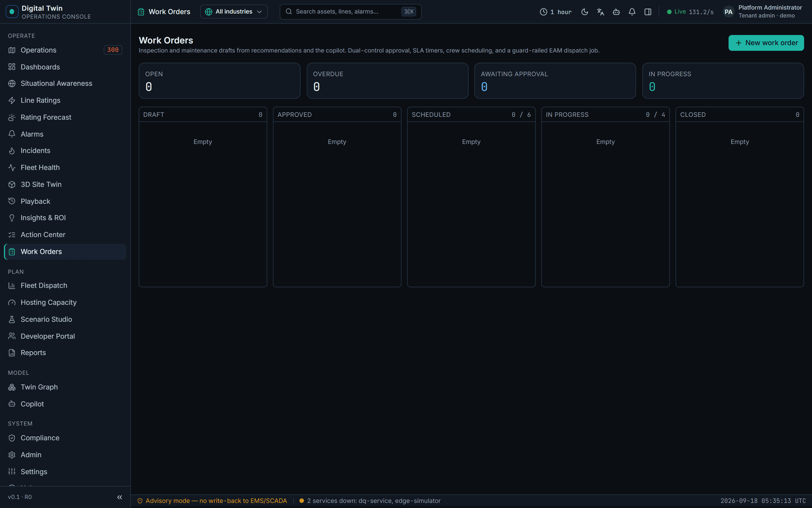Open notifications bell in top bar

click(x=632, y=12)
